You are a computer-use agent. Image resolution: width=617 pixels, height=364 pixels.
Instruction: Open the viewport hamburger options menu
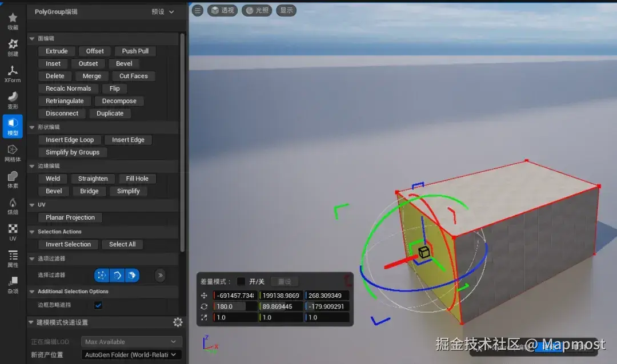point(198,11)
